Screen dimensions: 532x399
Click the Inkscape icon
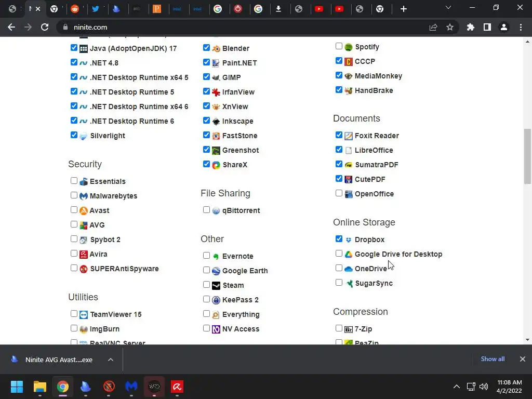point(216,122)
